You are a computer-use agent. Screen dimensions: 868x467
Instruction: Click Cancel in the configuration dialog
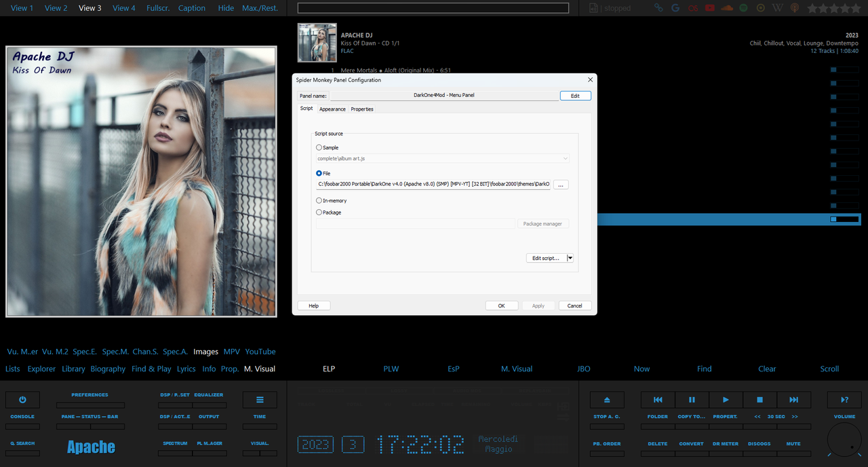click(x=575, y=305)
